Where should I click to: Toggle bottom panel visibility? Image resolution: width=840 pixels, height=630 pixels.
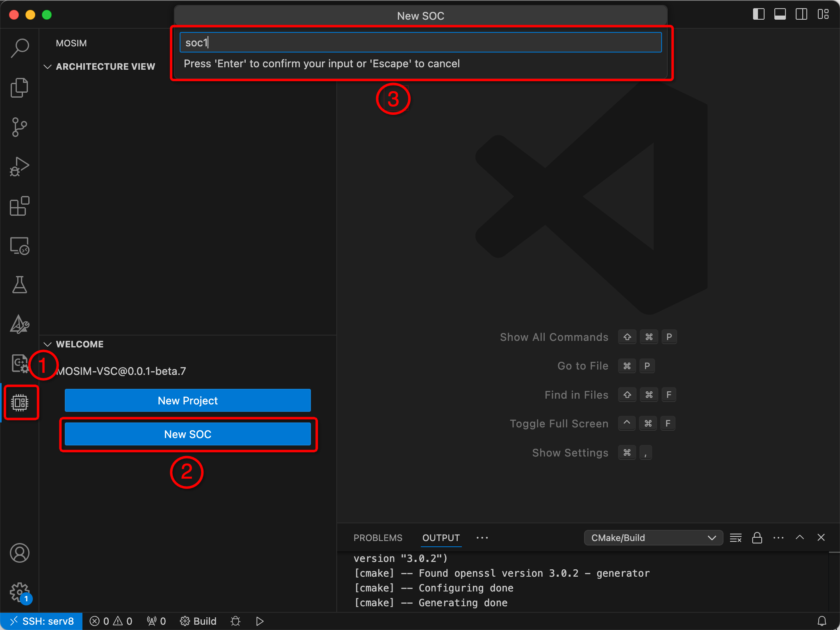pyautogui.click(x=780, y=14)
